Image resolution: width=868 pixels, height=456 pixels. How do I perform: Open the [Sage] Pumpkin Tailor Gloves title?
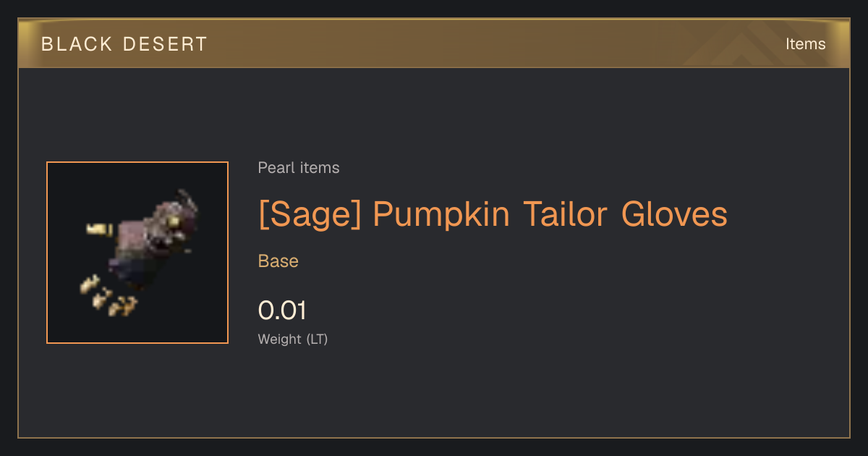click(493, 214)
